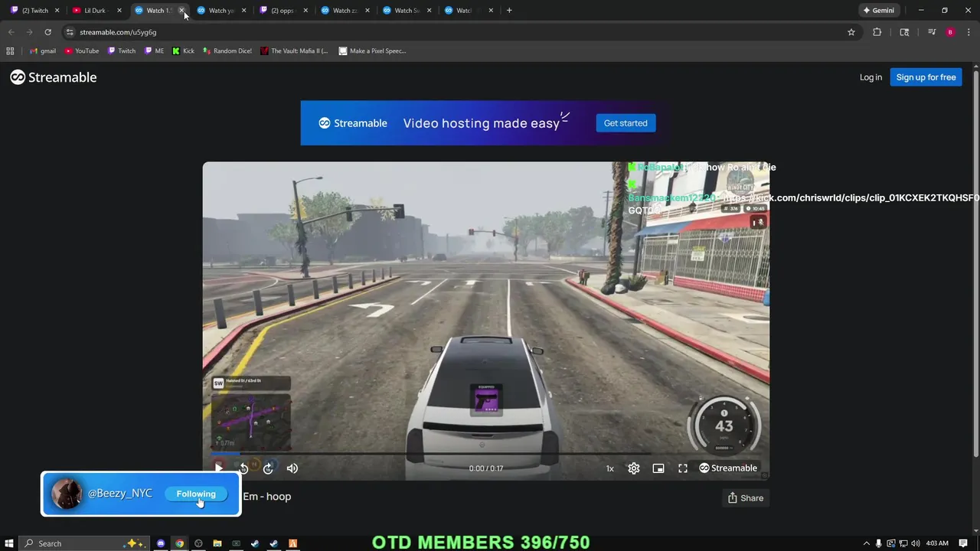Open File Explorer from the taskbar
The width and height of the screenshot is (980, 551).
(217, 543)
